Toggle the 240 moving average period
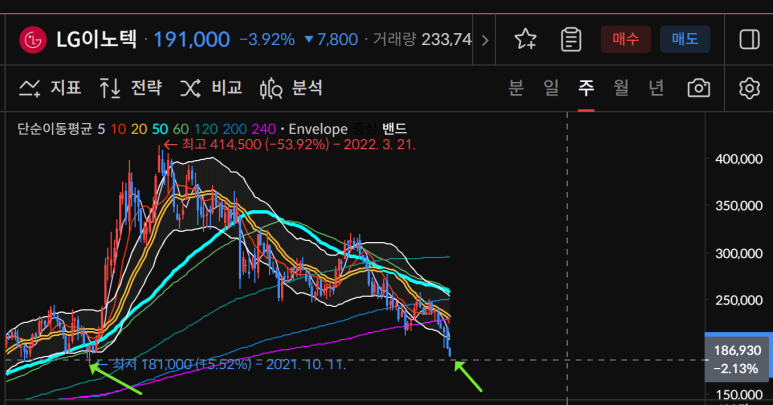The width and height of the screenshot is (773, 405). [264, 129]
